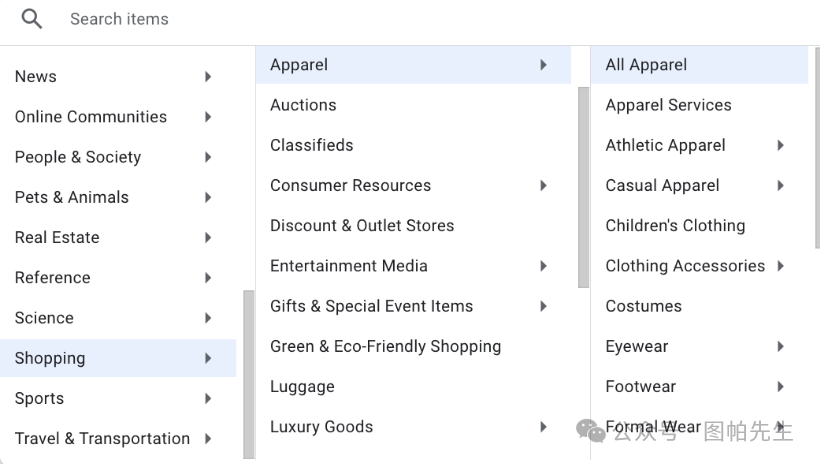The height and width of the screenshot is (464, 820).
Task: Open the Online Communities category
Action: pos(91,117)
